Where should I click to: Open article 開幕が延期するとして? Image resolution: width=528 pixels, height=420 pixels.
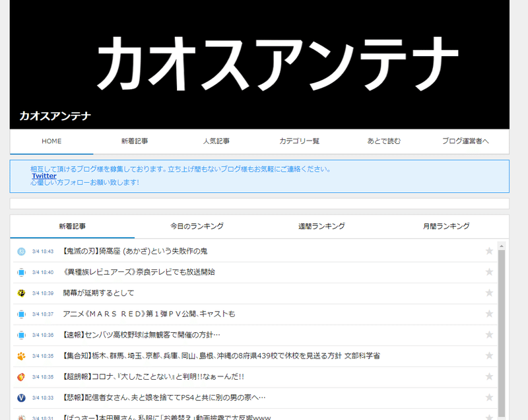[x=98, y=293]
